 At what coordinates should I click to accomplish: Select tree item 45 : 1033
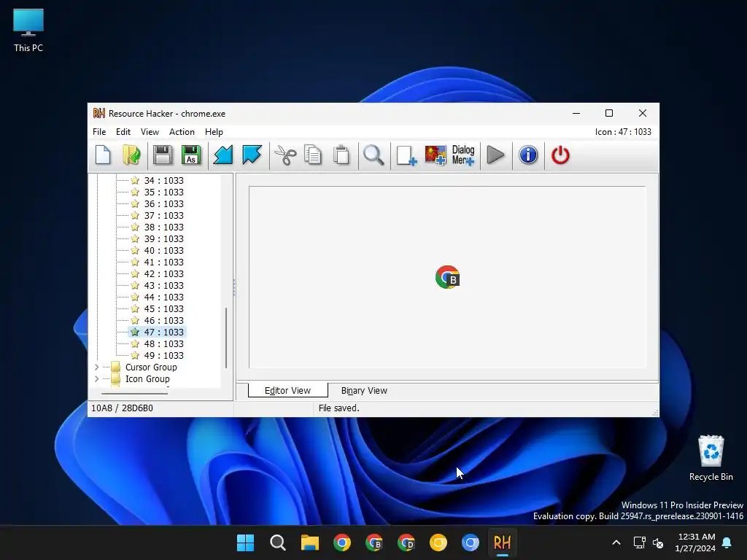163,308
